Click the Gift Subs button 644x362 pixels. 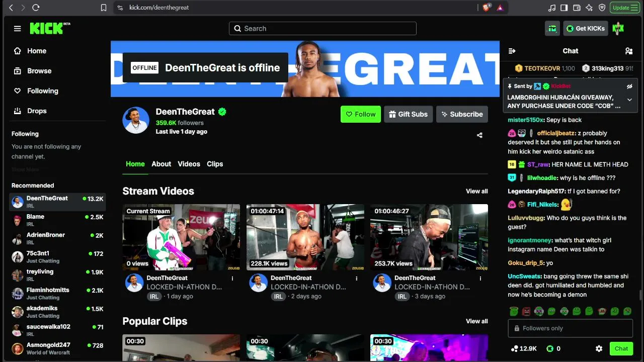[408, 114]
